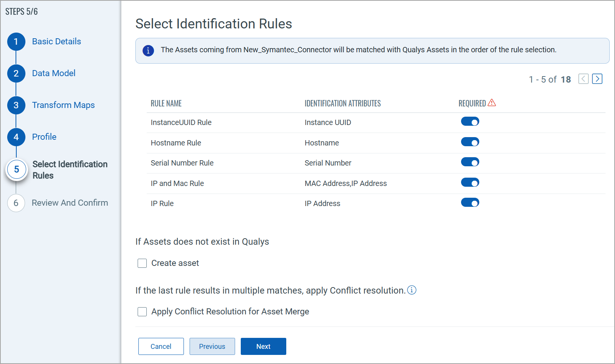Click the step 3 circle icon
Viewport: 615px width, 364px height.
click(16, 105)
